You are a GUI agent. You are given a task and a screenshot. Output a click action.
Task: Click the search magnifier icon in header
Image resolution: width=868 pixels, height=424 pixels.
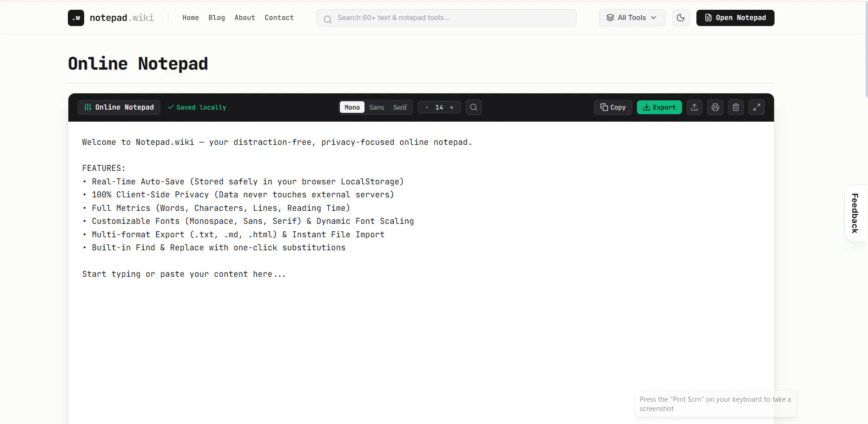tap(328, 19)
